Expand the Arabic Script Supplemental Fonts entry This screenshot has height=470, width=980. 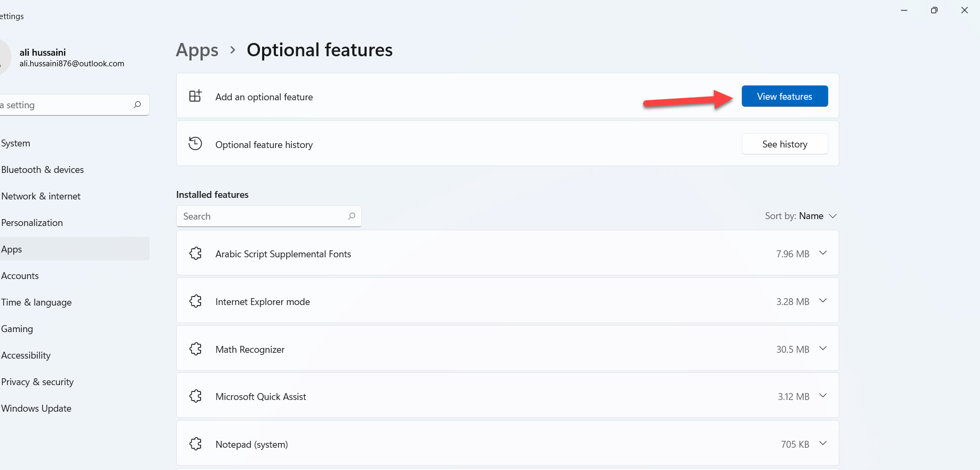coord(823,253)
